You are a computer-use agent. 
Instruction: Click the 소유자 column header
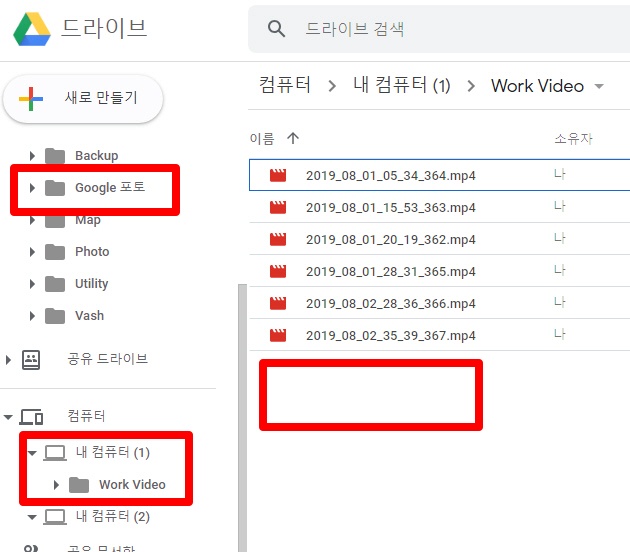pyautogui.click(x=574, y=139)
